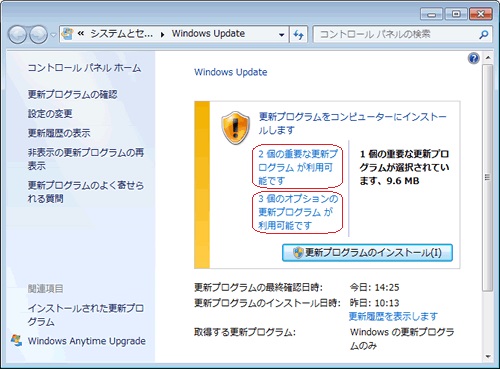
Task: Click 更新履歴を表示します link
Action: pos(393,316)
